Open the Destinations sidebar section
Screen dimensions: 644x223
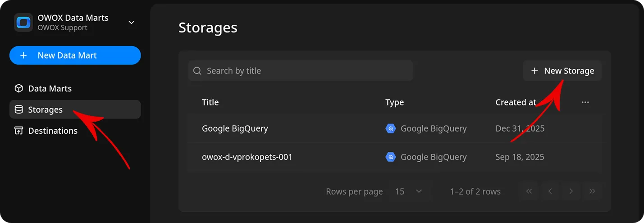(x=75, y=131)
